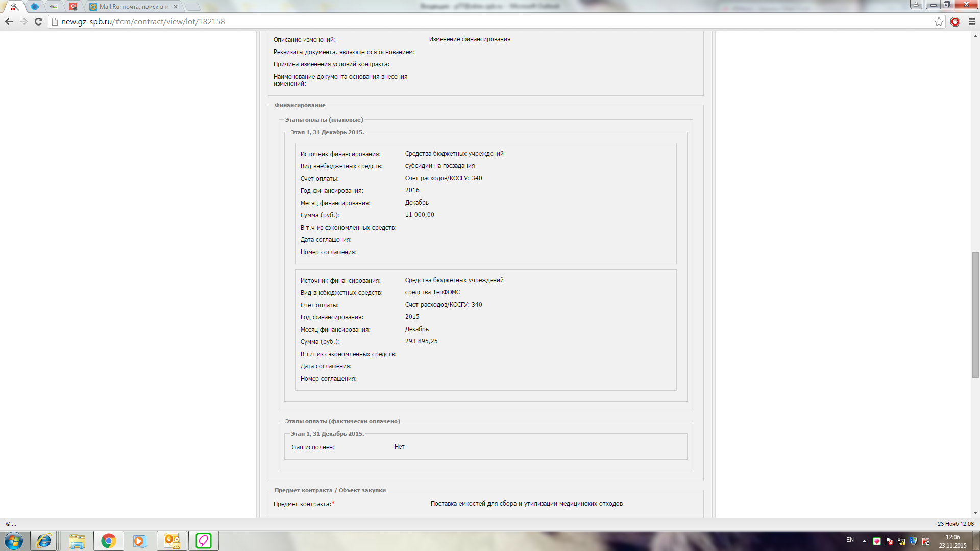The image size is (980, 551).
Task: Open a new tab
Action: 192,7
